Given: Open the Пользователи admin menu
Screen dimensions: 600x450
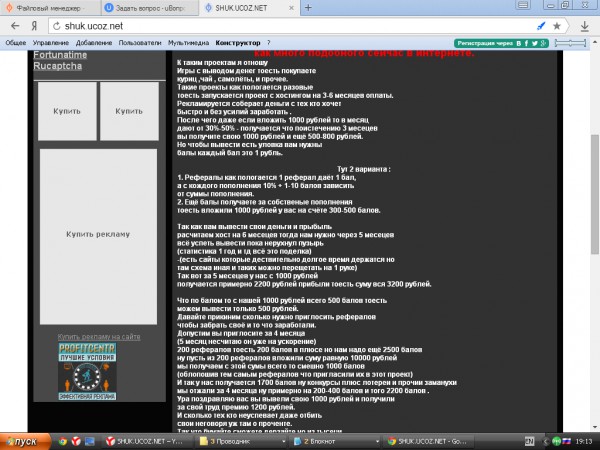Looking at the screenshot, I should tap(140, 43).
